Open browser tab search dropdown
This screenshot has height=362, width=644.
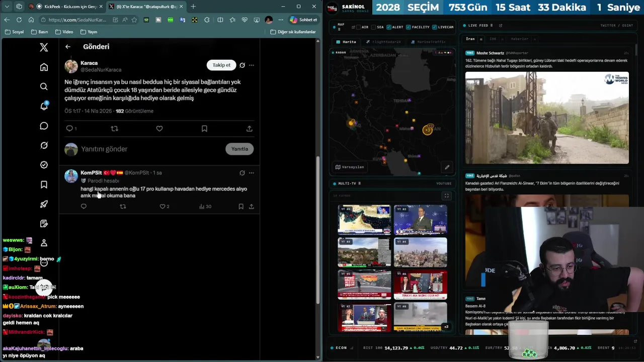pos(8,7)
